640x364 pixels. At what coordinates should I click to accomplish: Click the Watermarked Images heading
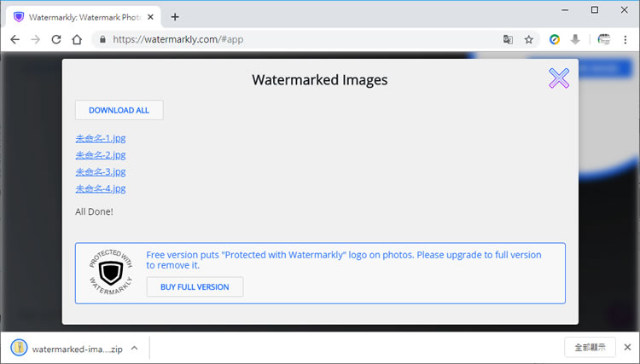(x=320, y=79)
